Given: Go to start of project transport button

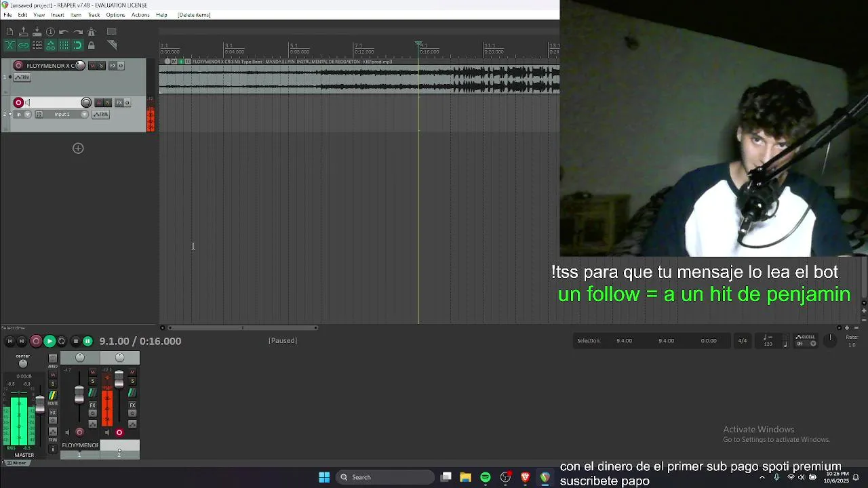Looking at the screenshot, I should tap(9, 341).
